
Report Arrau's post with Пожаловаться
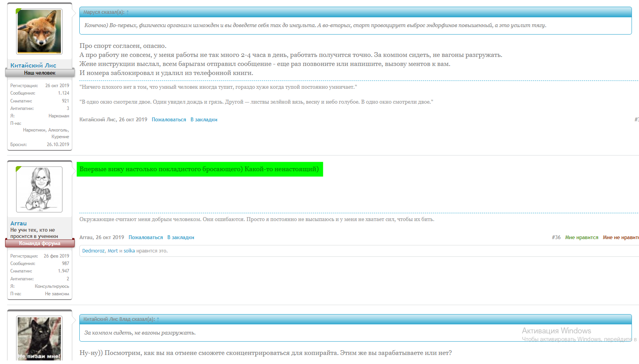point(146,238)
